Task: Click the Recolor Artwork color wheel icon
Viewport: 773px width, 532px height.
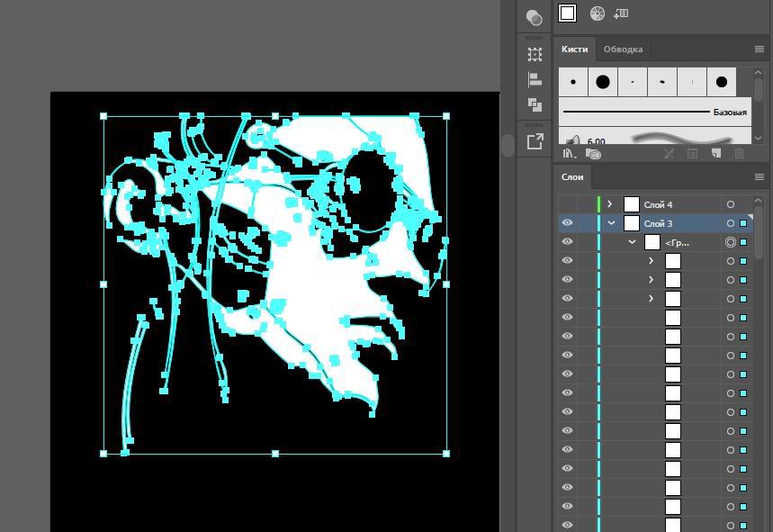Action: click(x=597, y=14)
